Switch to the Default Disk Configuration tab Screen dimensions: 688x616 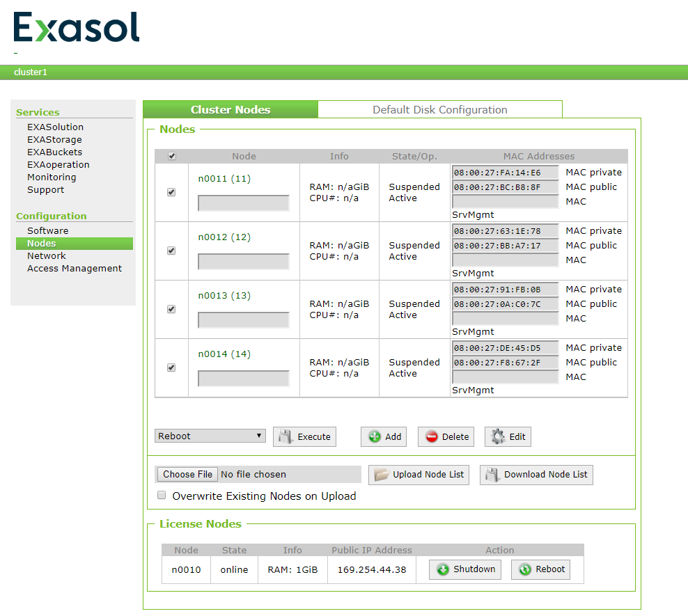pyautogui.click(x=439, y=109)
